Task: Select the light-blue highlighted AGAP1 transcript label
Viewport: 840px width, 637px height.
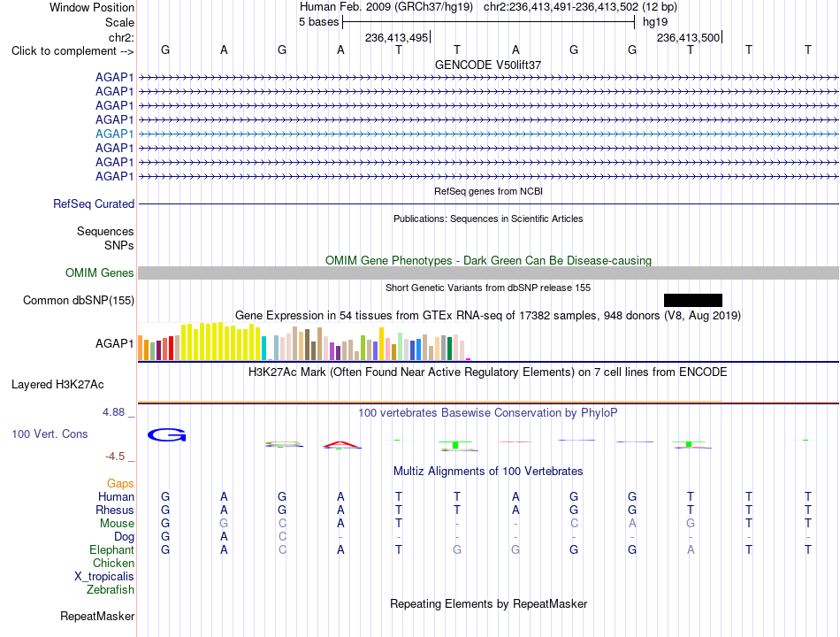Action: coord(115,134)
